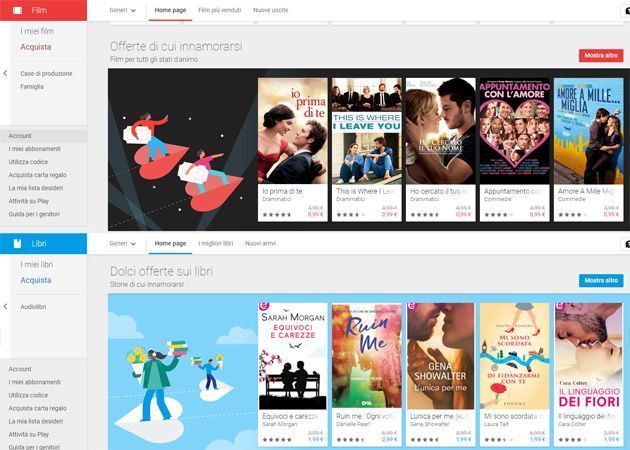Screen dimensions: 630x450
Task: Open the Nuovi arrivi tab for books
Action: click(261, 243)
